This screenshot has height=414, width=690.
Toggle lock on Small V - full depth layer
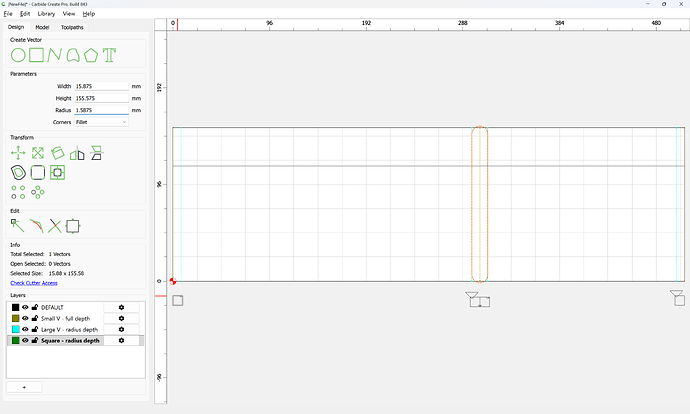click(34, 318)
